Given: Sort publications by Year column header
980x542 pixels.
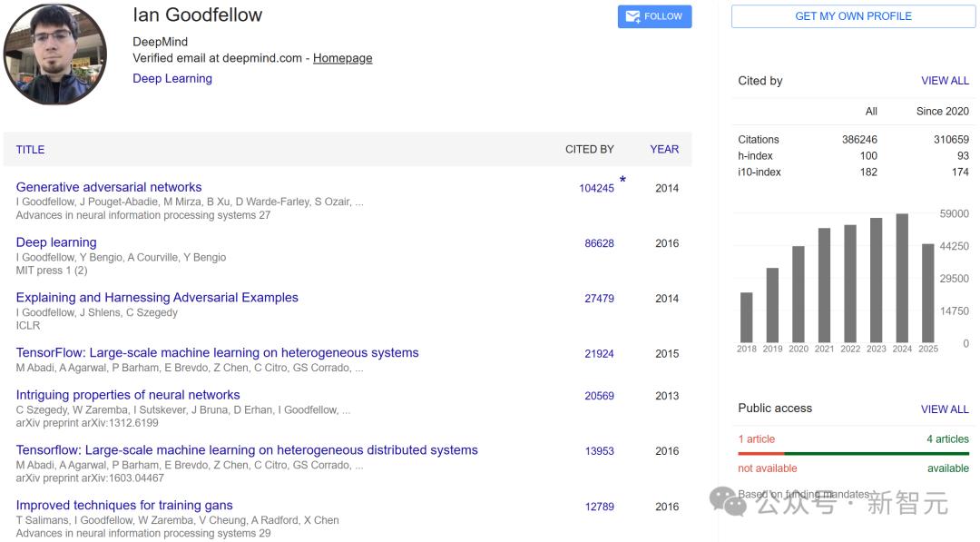Looking at the screenshot, I should click(664, 150).
